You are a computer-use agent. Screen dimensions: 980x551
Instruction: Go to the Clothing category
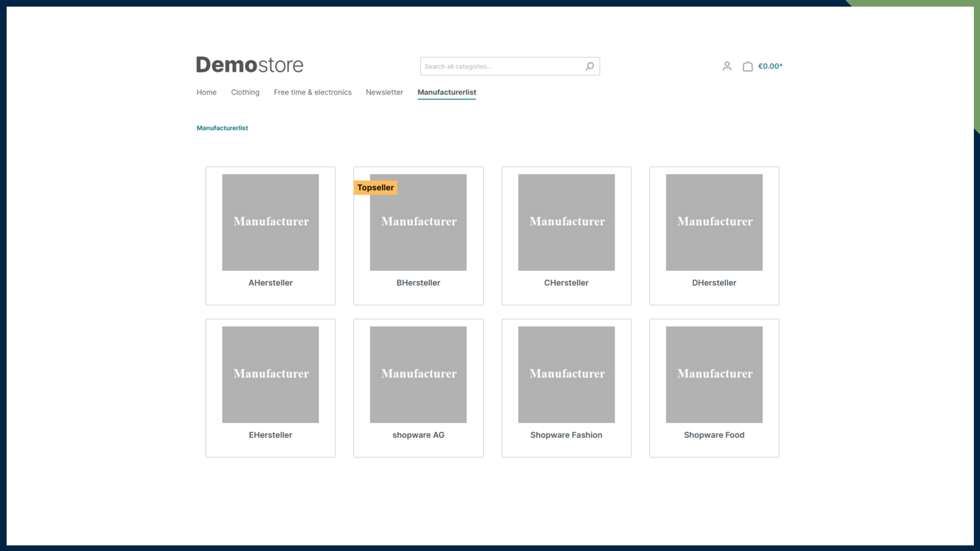pyautogui.click(x=245, y=92)
